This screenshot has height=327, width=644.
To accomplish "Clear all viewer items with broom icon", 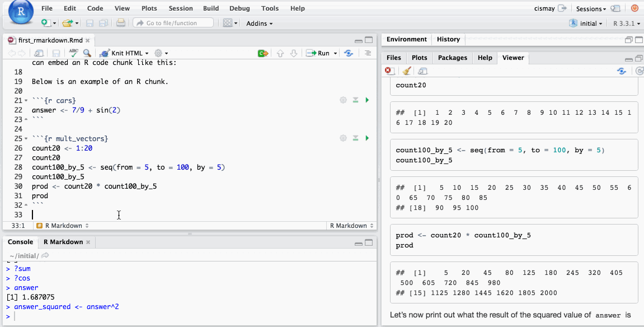I will (407, 71).
